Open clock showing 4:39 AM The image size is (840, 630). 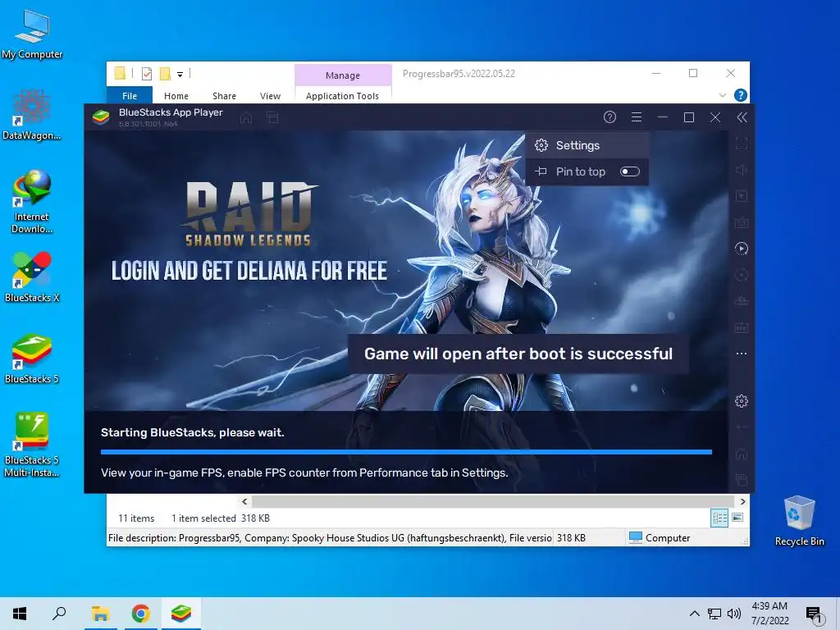[x=769, y=614]
